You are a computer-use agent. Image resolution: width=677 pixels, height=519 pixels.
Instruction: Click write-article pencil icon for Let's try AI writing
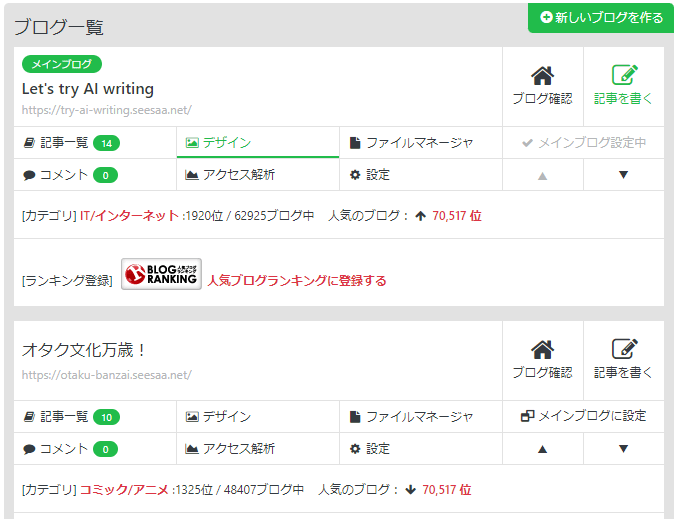624,77
